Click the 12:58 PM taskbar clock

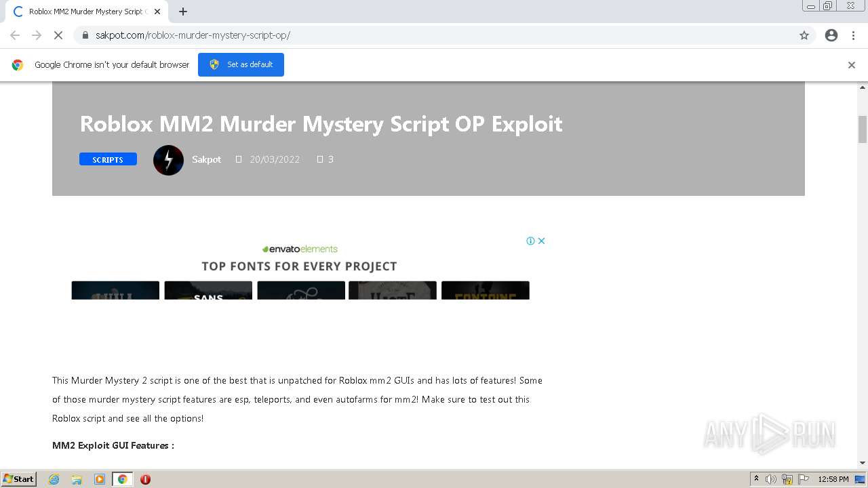pyautogui.click(x=833, y=479)
